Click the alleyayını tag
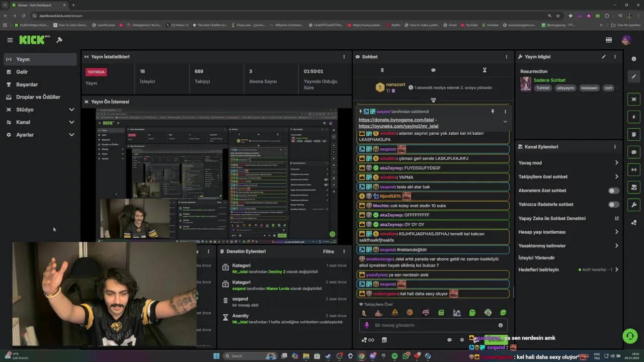644x362 pixels. (x=565, y=88)
